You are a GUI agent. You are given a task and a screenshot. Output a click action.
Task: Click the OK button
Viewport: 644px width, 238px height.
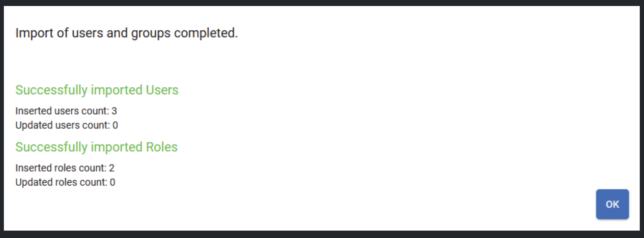click(x=612, y=204)
